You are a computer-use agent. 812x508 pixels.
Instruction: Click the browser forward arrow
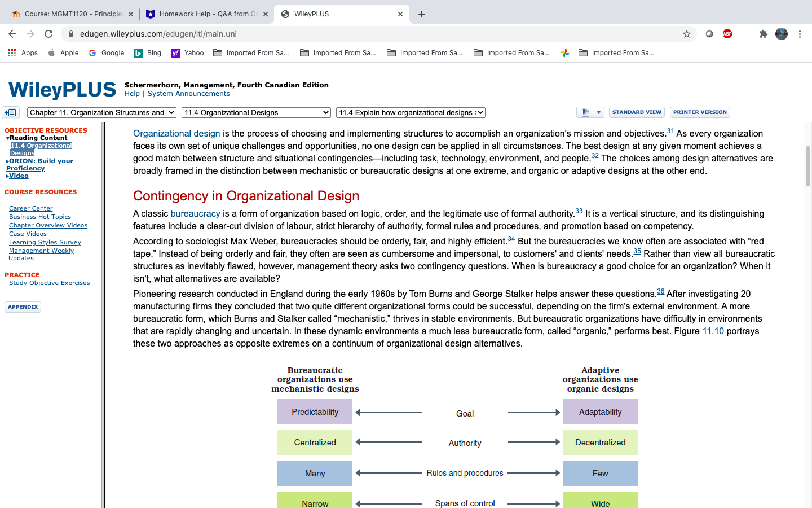[x=30, y=34]
